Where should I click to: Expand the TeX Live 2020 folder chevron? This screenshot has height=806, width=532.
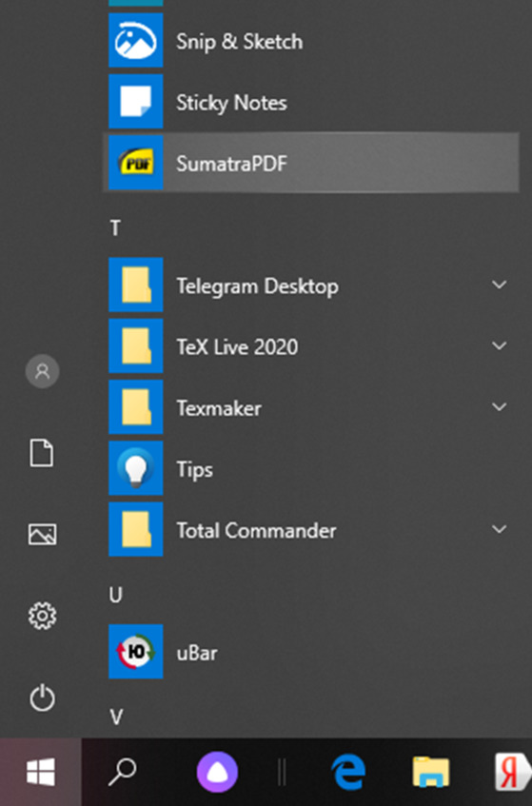[499, 346]
